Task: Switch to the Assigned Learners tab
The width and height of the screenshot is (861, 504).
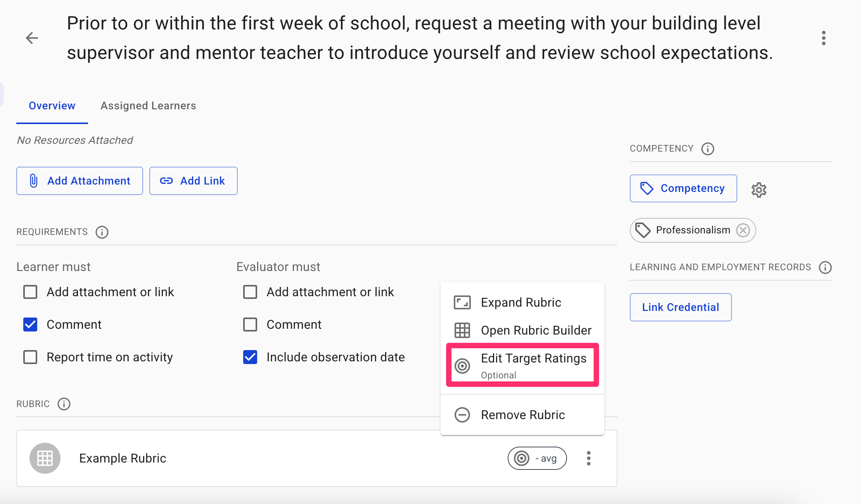Action: pyautogui.click(x=148, y=106)
